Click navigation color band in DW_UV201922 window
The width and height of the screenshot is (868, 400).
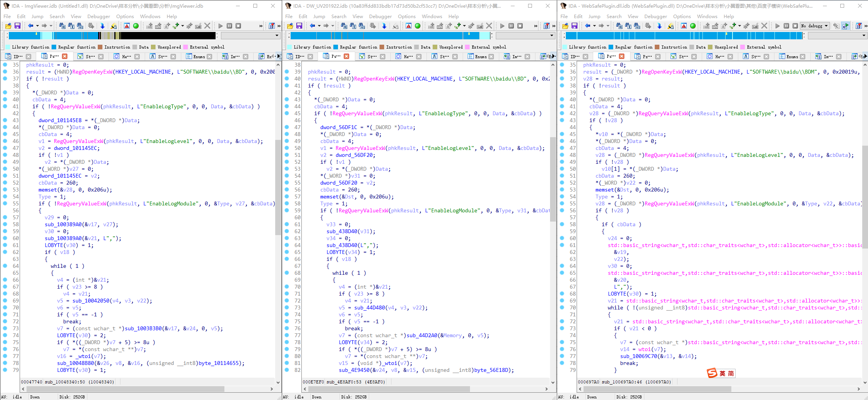(x=391, y=35)
